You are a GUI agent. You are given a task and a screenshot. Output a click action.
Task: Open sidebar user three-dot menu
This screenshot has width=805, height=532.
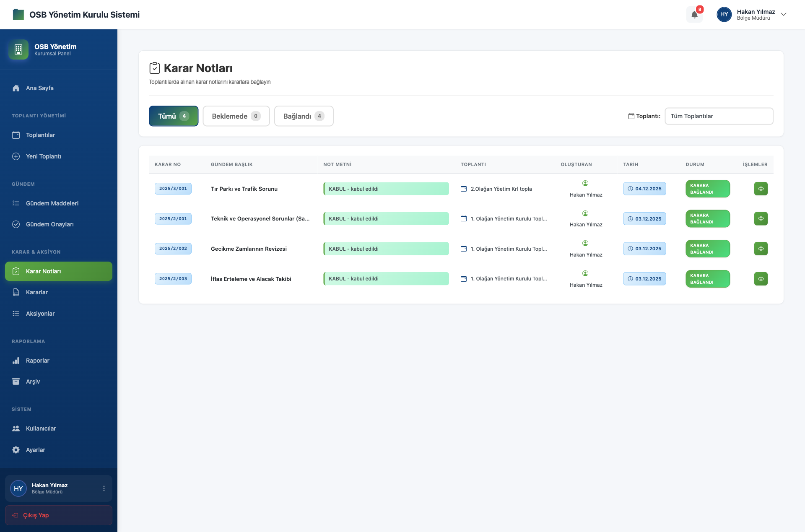coord(104,488)
